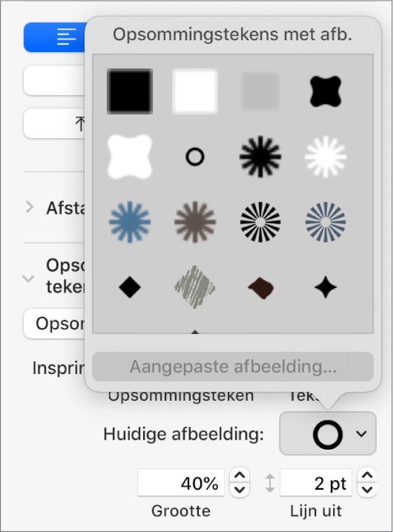Choose the four-point black star bullet
Image resolution: width=394 pixels, height=532 pixels.
pyautogui.click(x=326, y=287)
